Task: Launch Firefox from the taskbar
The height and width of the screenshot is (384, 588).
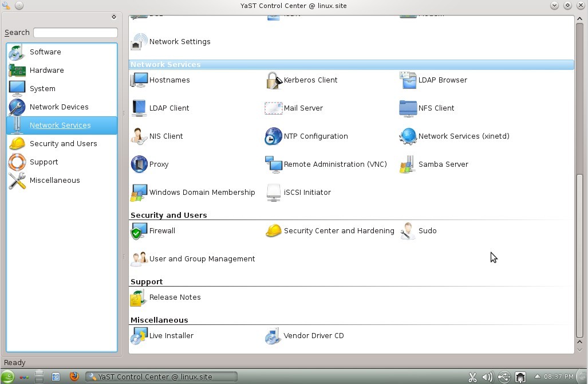Action: click(x=74, y=377)
